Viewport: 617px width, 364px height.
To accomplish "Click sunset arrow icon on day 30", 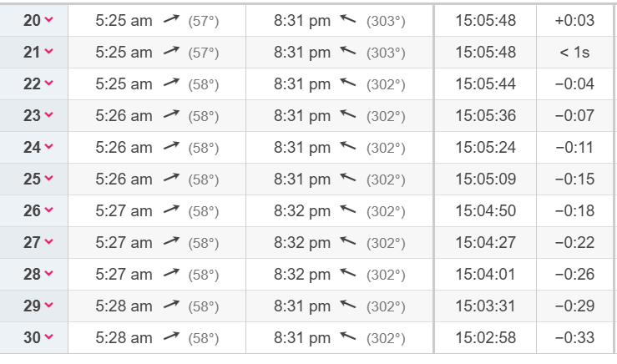I will click(348, 336).
